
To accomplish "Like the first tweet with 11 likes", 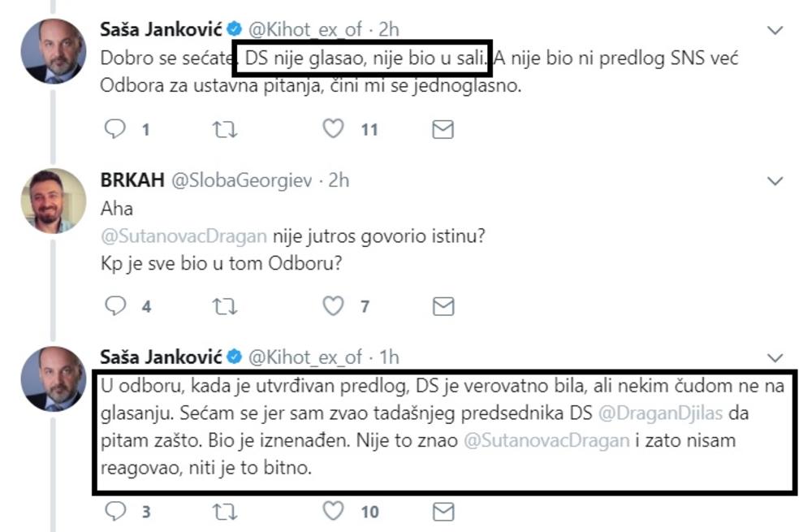I will click(x=334, y=128).
